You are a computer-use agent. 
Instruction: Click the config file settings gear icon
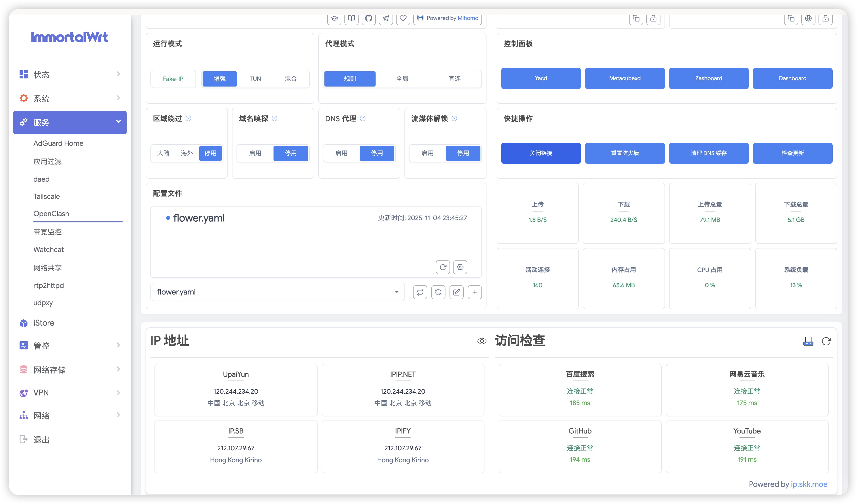pos(460,267)
